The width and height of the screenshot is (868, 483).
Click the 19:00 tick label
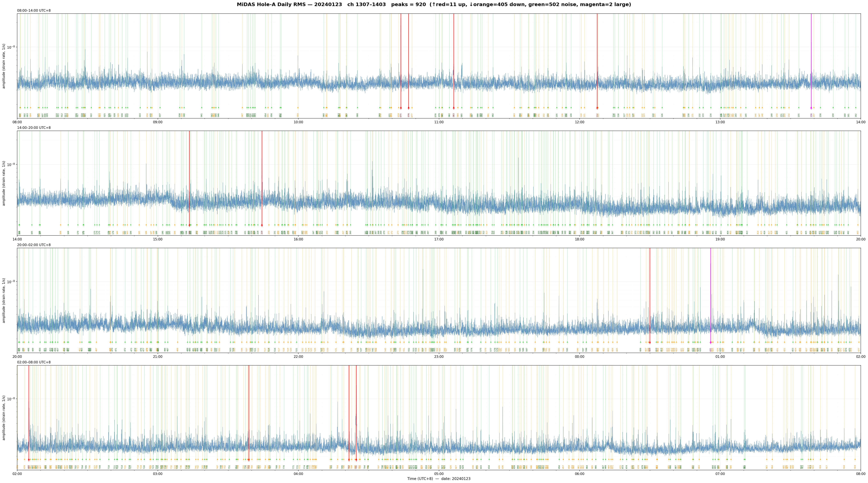[720, 239]
